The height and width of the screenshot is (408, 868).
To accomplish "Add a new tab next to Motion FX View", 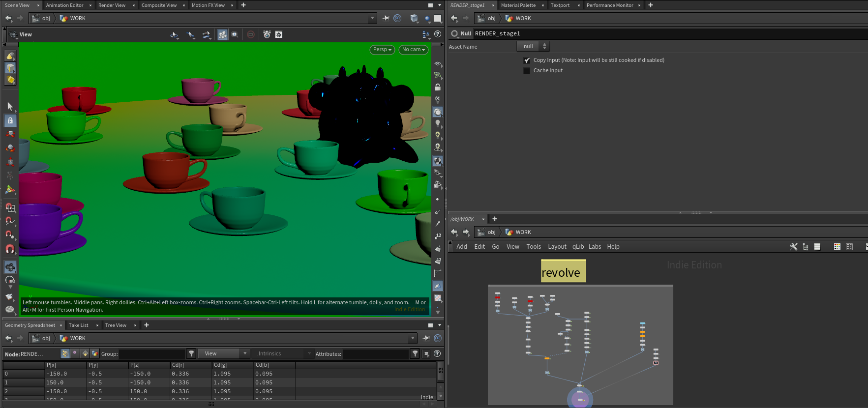I will click(x=243, y=5).
